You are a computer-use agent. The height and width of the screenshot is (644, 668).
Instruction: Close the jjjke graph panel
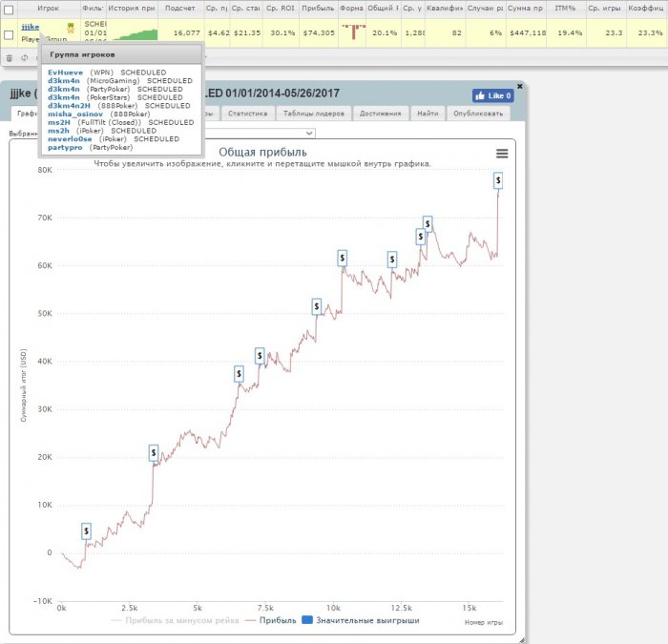[520, 86]
